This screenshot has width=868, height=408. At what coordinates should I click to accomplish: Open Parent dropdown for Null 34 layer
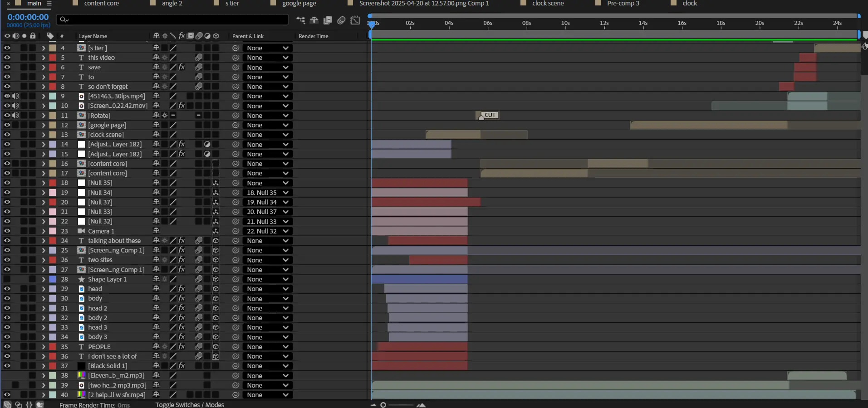pos(267,193)
